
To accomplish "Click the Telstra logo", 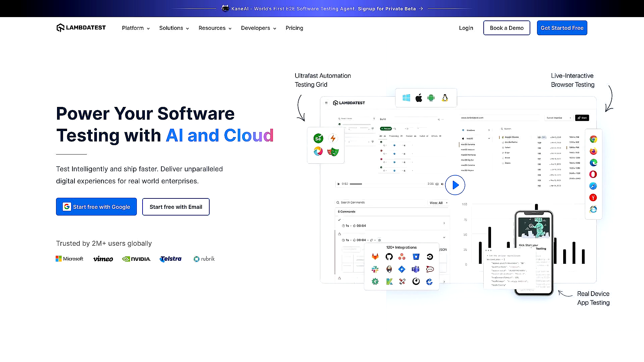I will point(171,259).
